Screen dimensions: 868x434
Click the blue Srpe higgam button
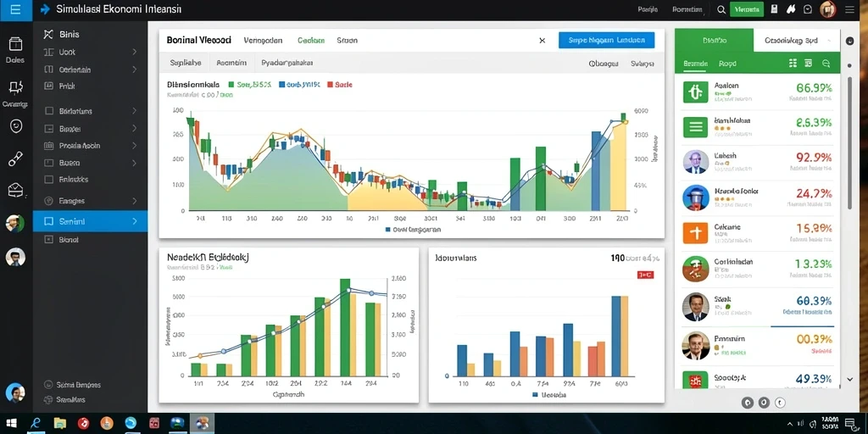[607, 41]
